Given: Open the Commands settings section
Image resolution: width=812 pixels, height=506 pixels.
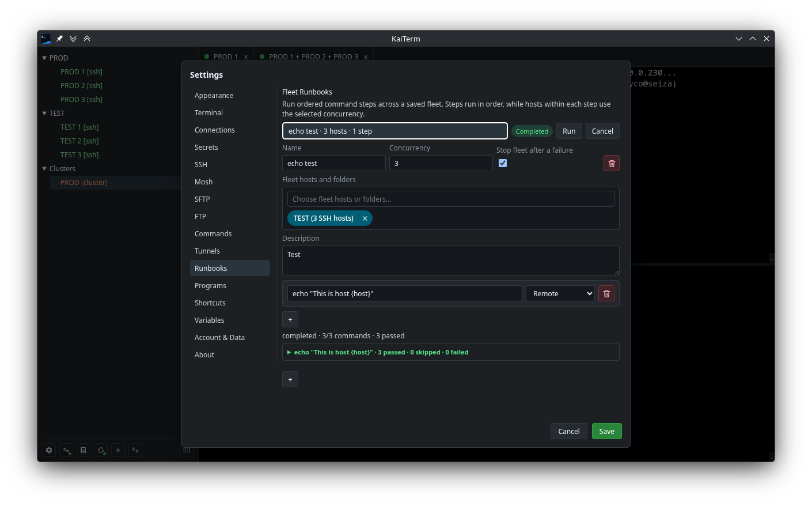Looking at the screenshot, I should (x=230, y=234).
